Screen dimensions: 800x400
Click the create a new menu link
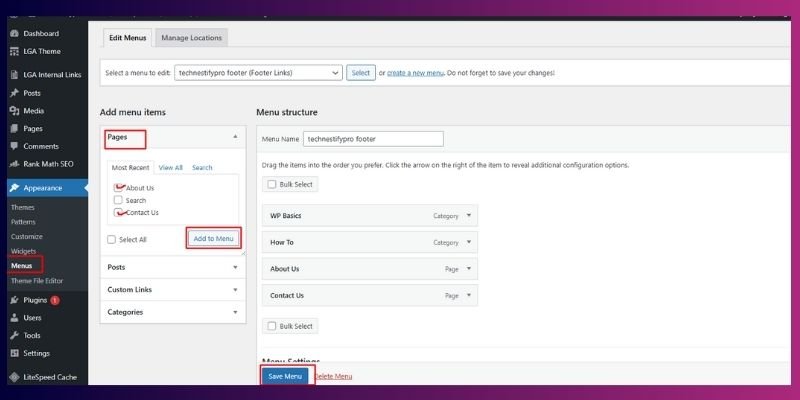pyautogui.click(x=415, y=73)
